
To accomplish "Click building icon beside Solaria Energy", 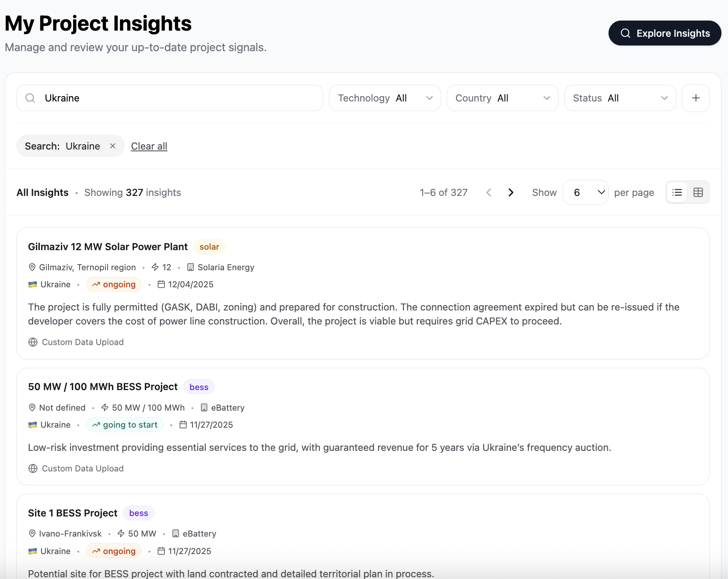I will 190,267.
